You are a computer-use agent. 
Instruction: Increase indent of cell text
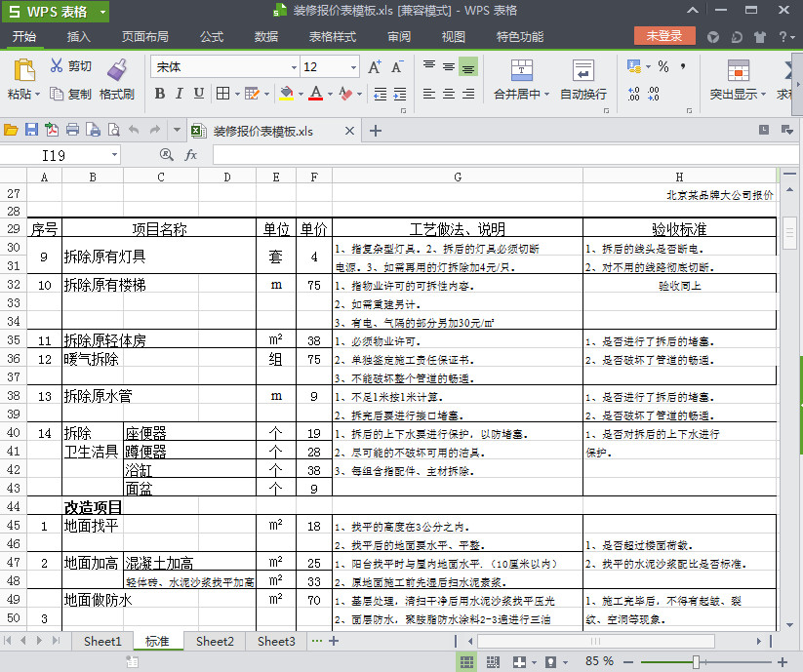pos(399,94)
